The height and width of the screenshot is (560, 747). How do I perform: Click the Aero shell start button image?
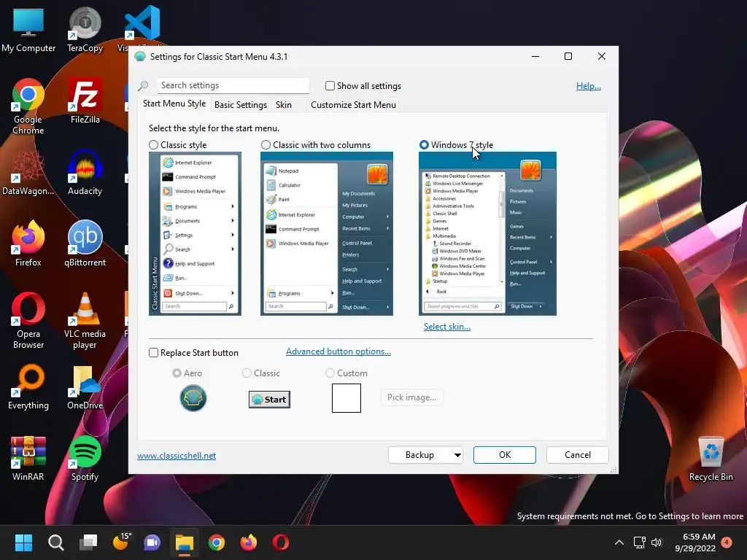click(x=193, y=398)
